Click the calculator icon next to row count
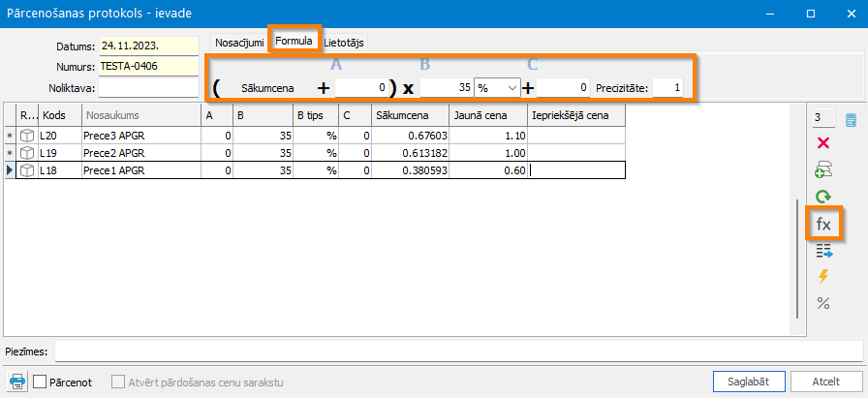 851,120
